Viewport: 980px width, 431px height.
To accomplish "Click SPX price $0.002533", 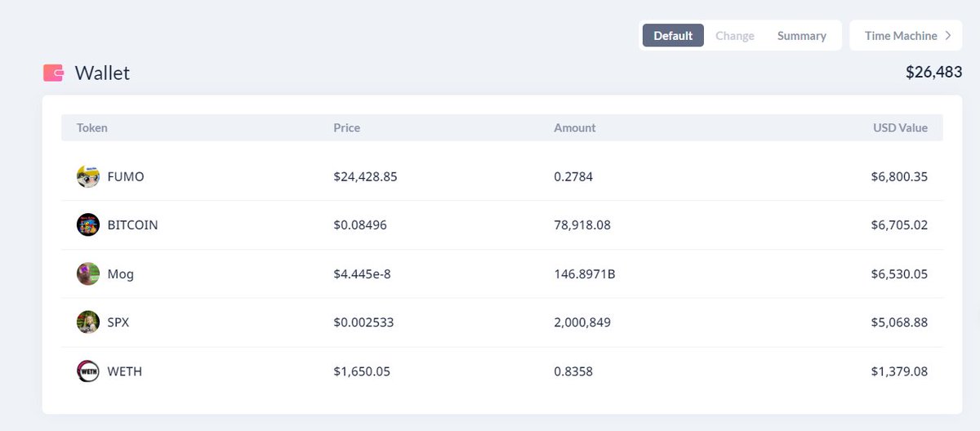I will pyautogui.click(x=363, y=322).
